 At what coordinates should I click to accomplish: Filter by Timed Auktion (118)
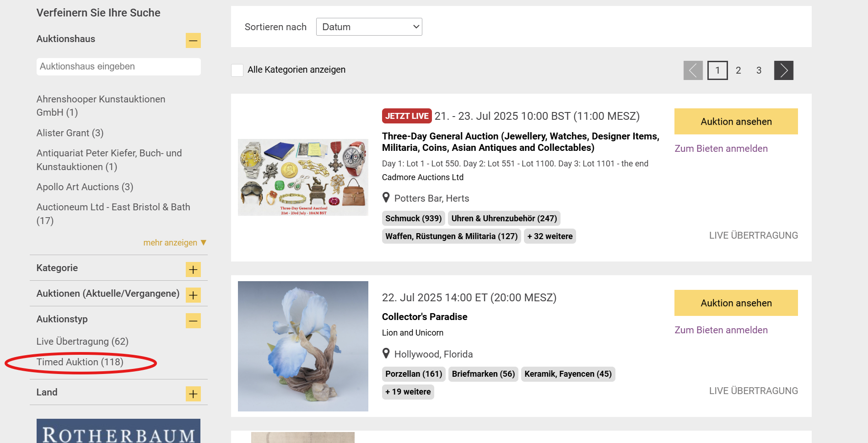point(80,362)
